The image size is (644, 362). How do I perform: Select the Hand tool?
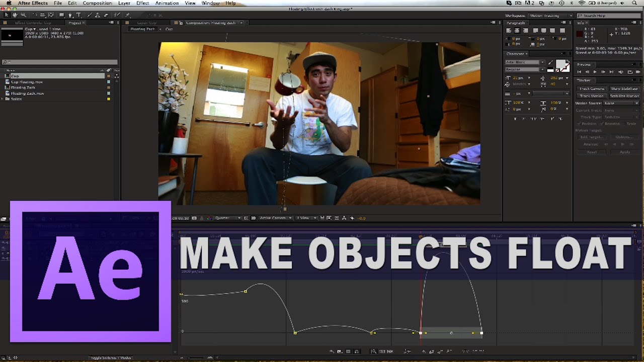click(15, 15)
